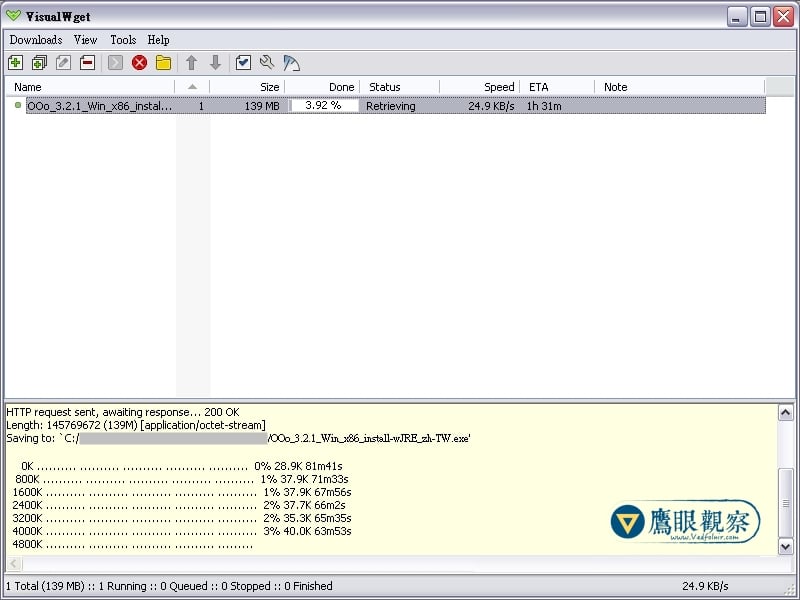Click the 'Saving to:' log line
Screen dimensions: 800x600
[238, 438]
